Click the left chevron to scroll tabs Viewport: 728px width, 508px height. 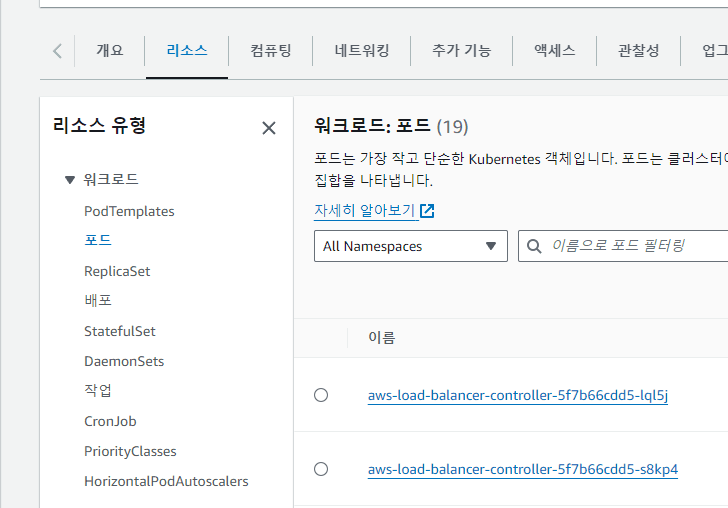click(x=57, y=51)
